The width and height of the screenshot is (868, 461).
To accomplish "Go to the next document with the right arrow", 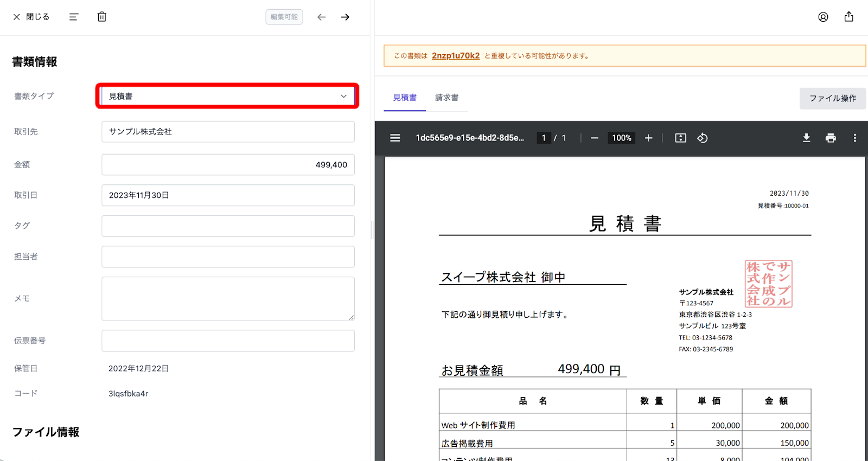I will point(345,17).
